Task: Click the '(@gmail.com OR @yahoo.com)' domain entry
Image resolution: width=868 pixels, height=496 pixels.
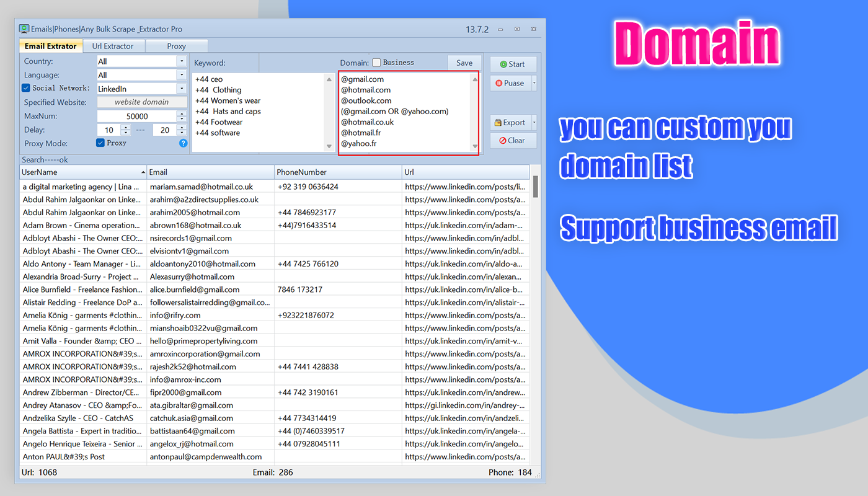Action: click(x=394, y=112)
